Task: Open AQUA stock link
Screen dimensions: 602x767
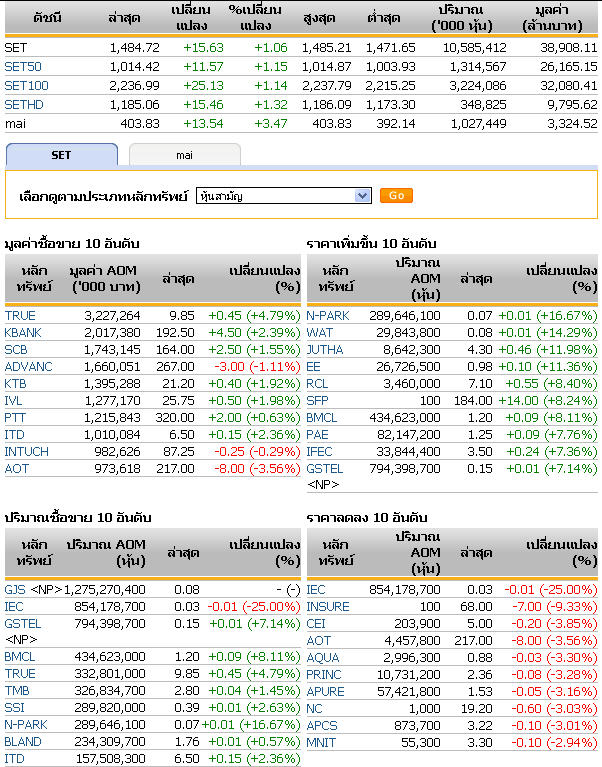Action: (x=322, y=658)
